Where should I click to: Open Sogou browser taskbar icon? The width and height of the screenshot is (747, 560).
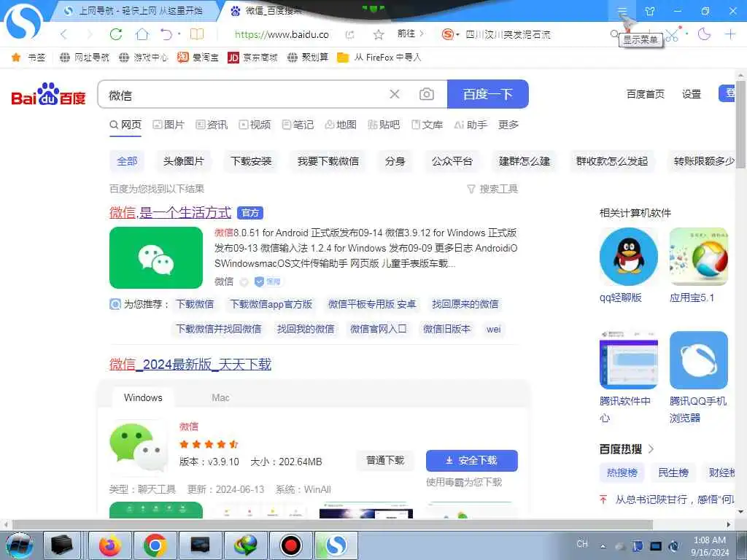coord(336,545)
